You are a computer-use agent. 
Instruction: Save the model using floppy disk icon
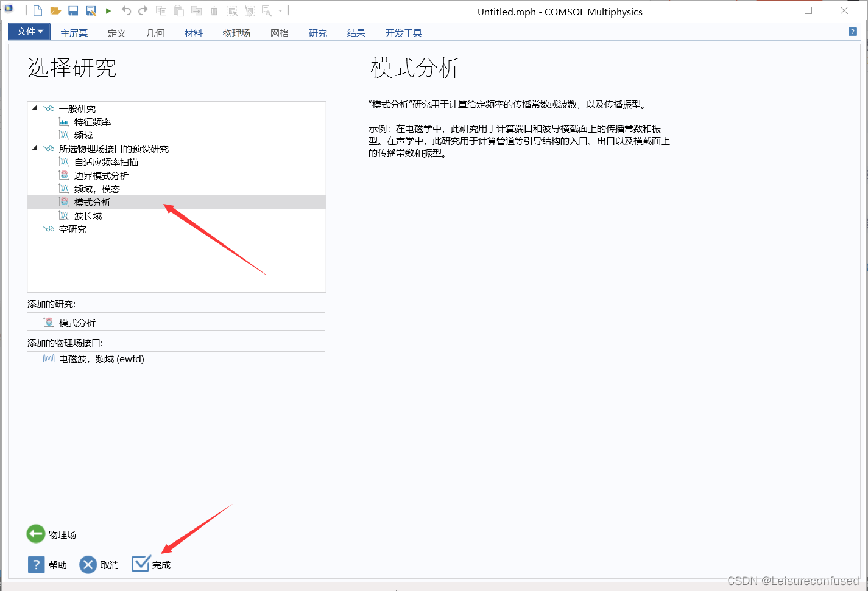point(73,10)
